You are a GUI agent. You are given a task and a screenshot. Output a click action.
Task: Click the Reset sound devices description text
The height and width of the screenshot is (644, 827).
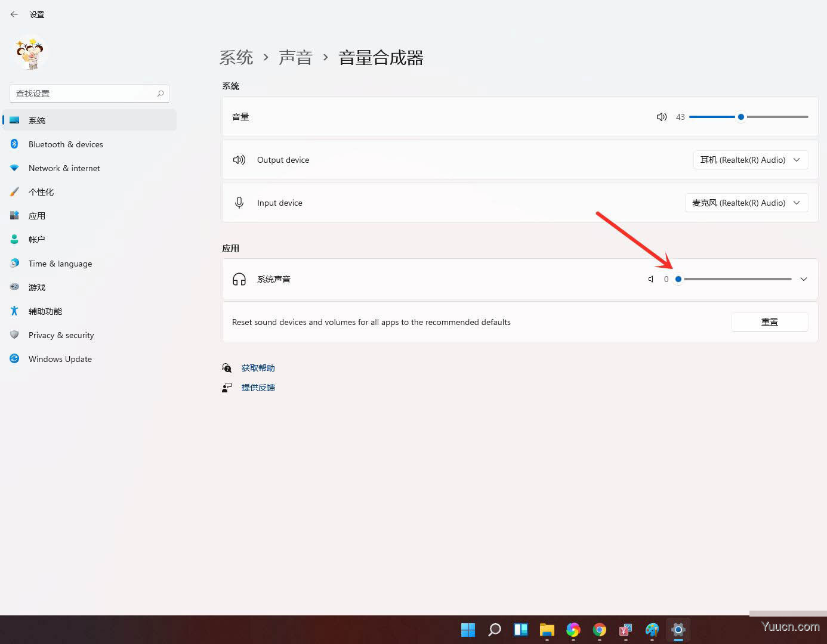click(x=371, y=322)
